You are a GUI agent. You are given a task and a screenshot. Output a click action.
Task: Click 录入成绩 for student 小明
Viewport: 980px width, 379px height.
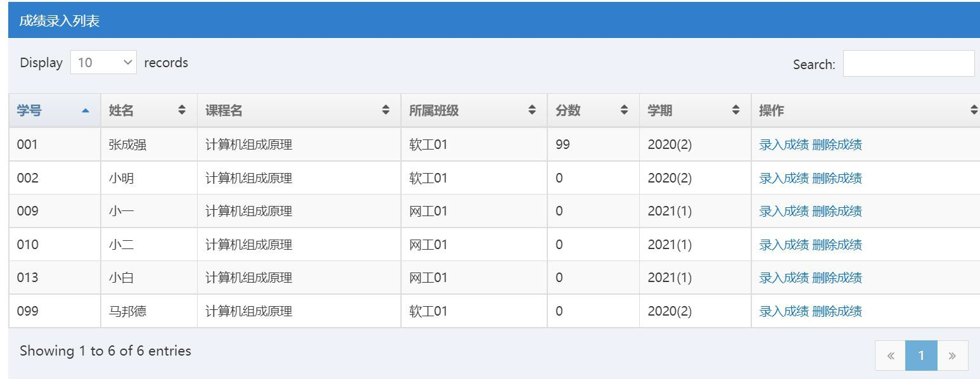point(784,178)
